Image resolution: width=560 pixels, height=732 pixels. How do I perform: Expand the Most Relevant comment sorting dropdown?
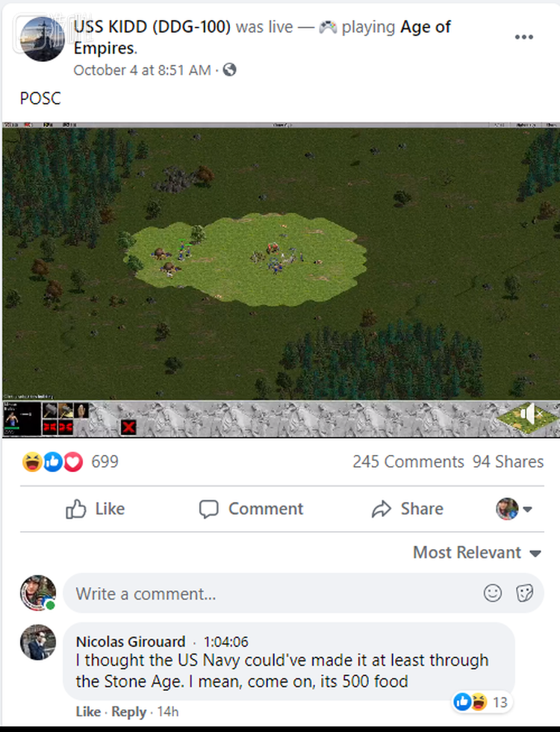coord(477,553)
